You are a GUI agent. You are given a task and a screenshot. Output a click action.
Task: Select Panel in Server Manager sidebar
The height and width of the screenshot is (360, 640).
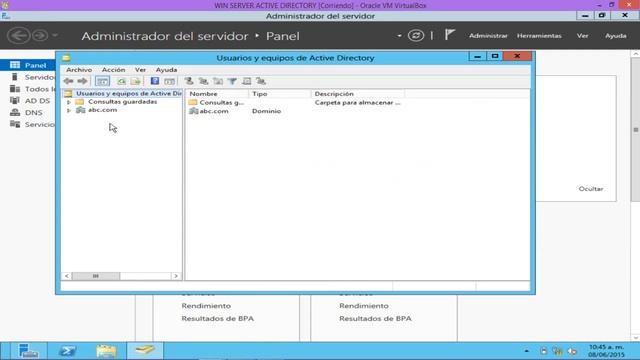pos(28,65)
